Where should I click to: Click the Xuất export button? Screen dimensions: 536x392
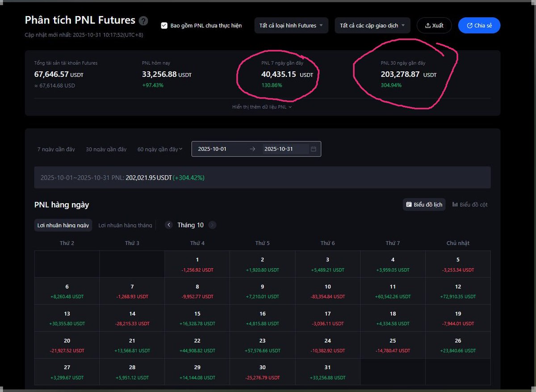coord(434,25)
